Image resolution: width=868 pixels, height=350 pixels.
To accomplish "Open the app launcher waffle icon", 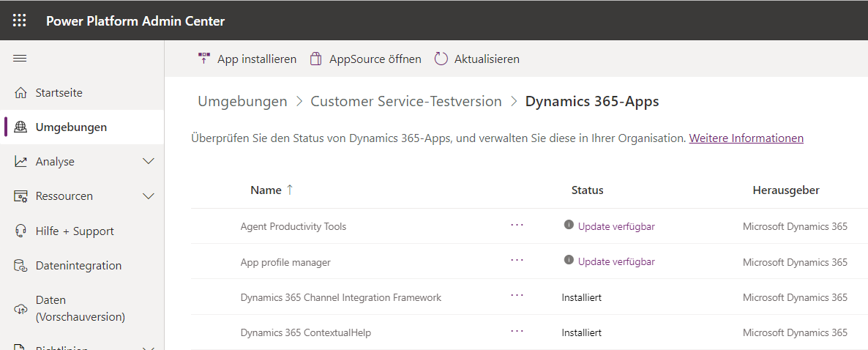I will [x=19, y=21].
